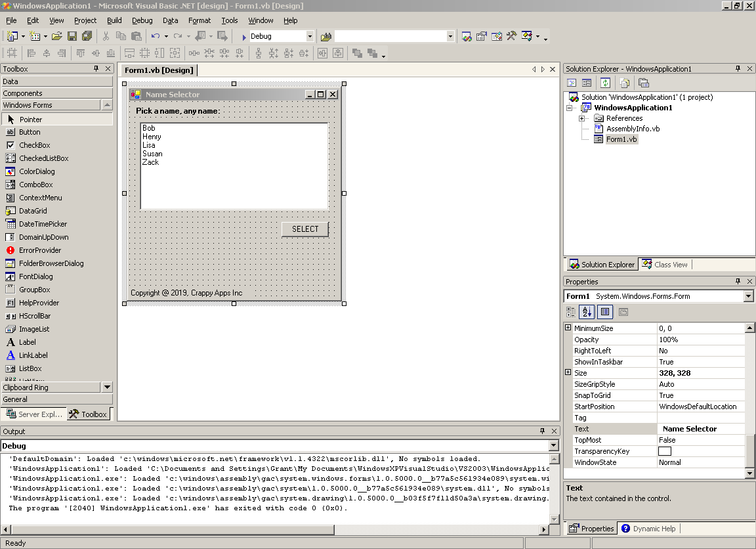756x549 pixels.
Task: Click the Align to Grid layout icon
Action: click(12, 53)
